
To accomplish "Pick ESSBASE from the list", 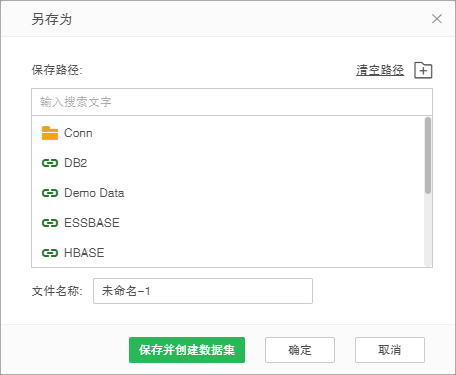I will [x=228, y=223].
